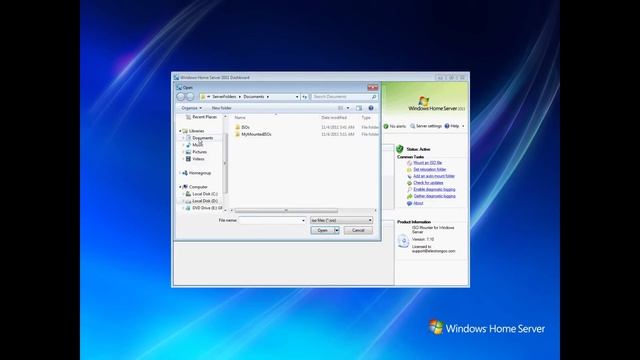Click the Mount an ISO file link
The image size is (640, 360).
click(x=427, y=163)
